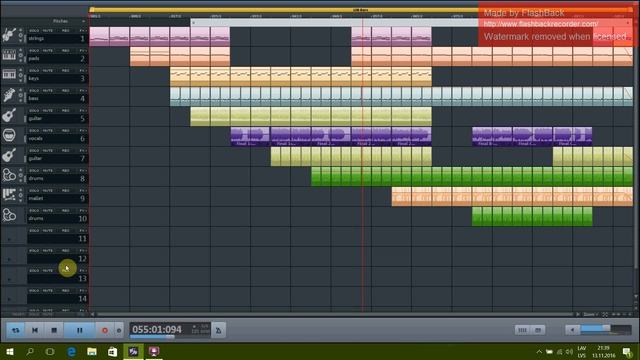The width and height of the screenshot is (640, 360).
Task: Open the FX dropdown on the vocals track
Action: (x=83, y=131)
